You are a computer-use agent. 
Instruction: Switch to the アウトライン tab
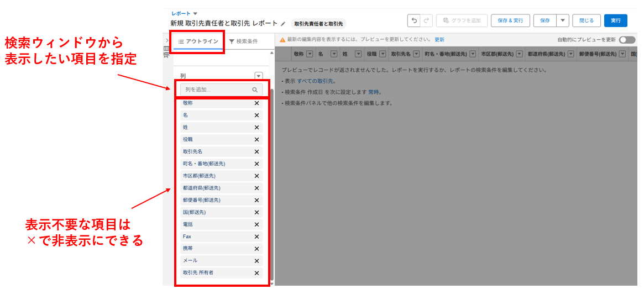198,41
